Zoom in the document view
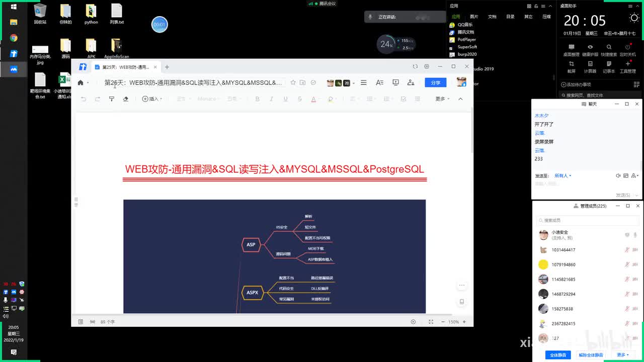 pyautogui.click(x=464, y=322)
